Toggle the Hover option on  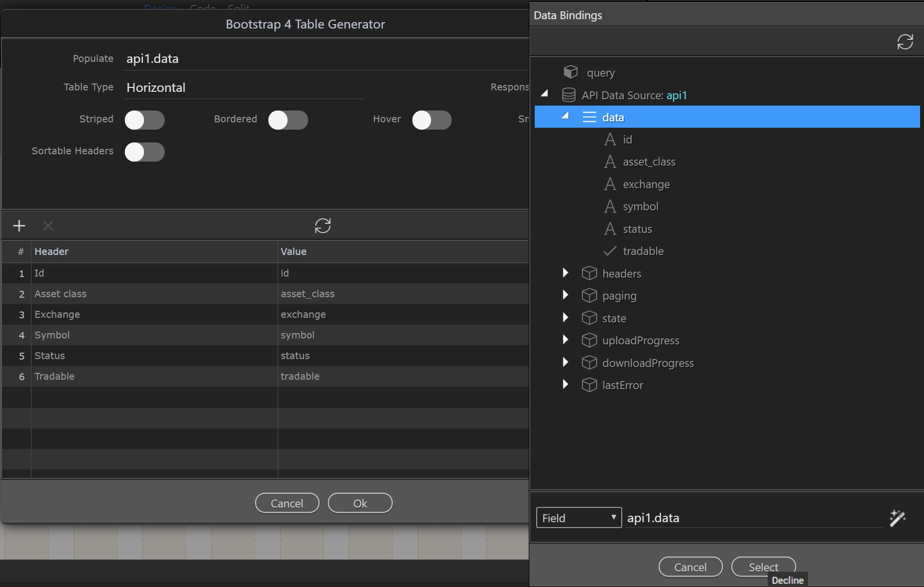(x=432, y=120)
